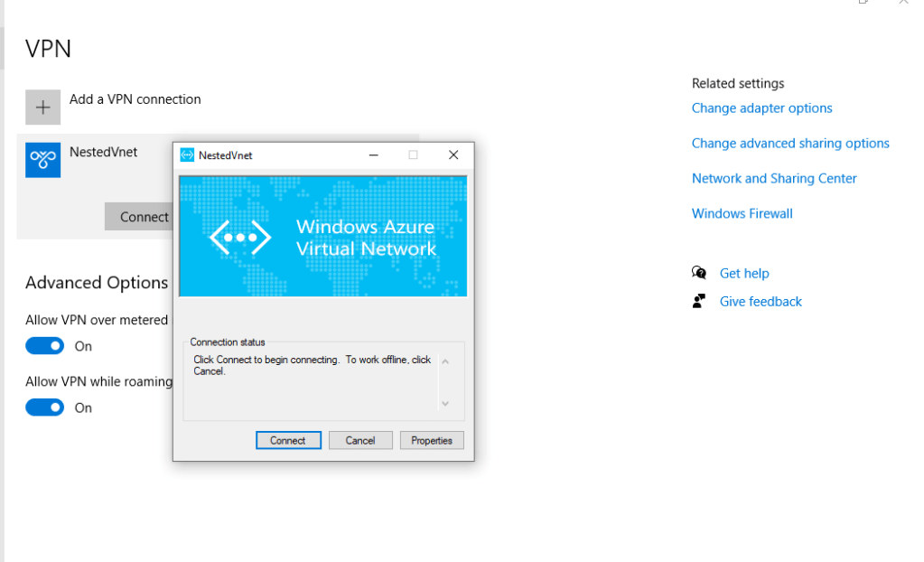Click the Give feedback person icon
This screenshot has width=924, height=562.
tap(699, 301)
